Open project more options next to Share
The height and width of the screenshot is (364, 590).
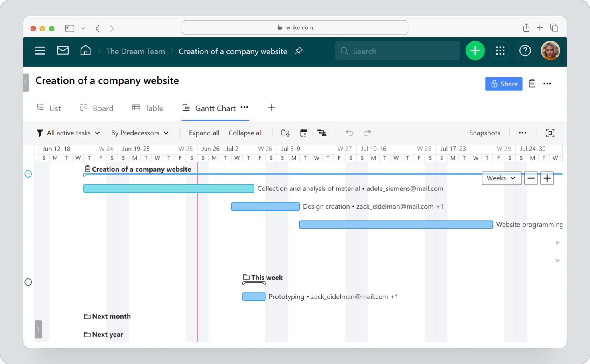point(547,84)
